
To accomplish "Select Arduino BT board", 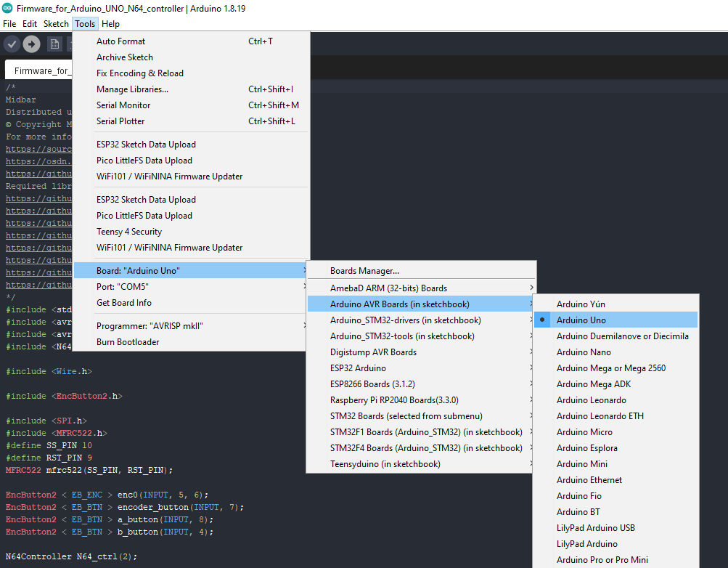I will [615, 512].
